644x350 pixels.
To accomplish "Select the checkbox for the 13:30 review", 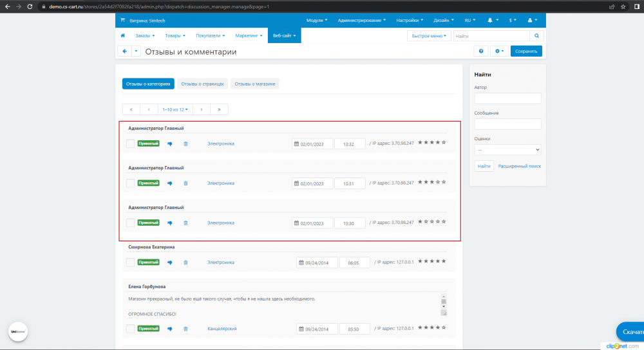I will coord(130,223).
